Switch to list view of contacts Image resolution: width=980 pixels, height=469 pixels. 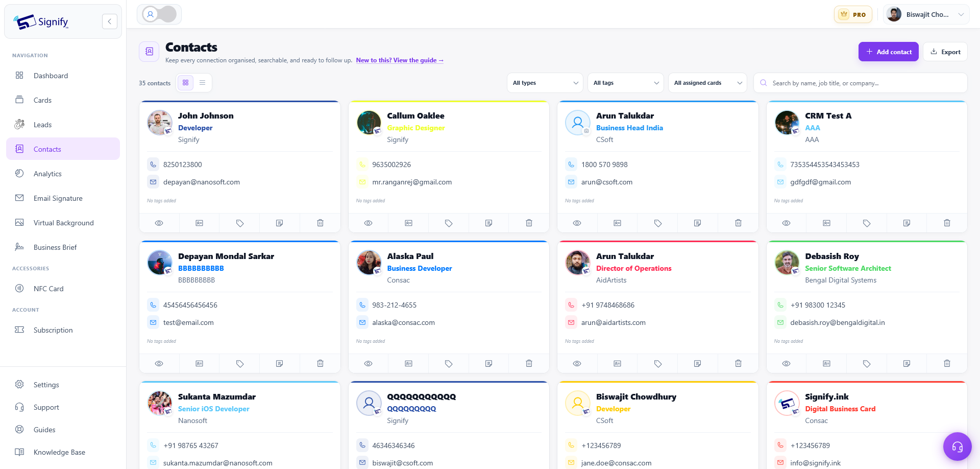point(202,83)
